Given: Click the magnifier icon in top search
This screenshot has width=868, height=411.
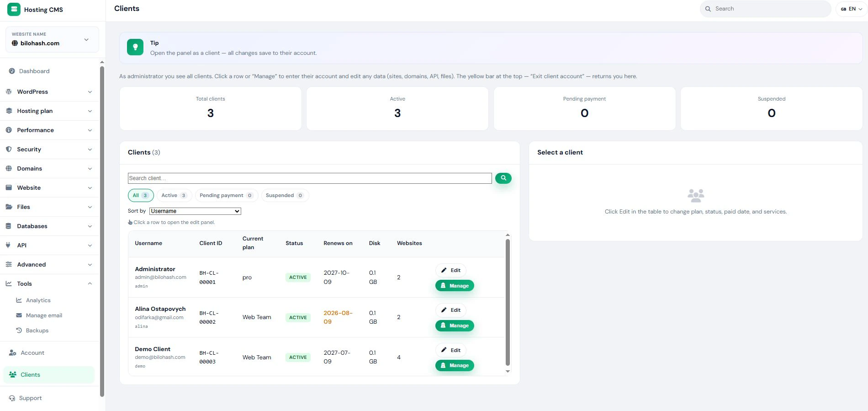Looking at the screenshot, I should [708, 9].
